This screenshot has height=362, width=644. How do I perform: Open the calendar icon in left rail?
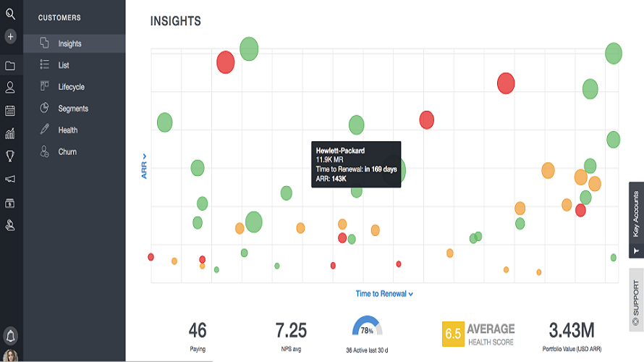[x=10, y=111]
